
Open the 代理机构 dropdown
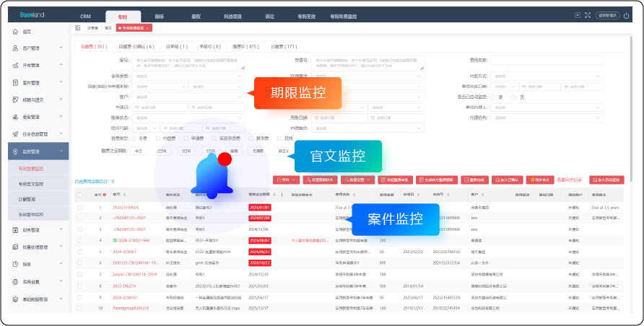[547, 118]
